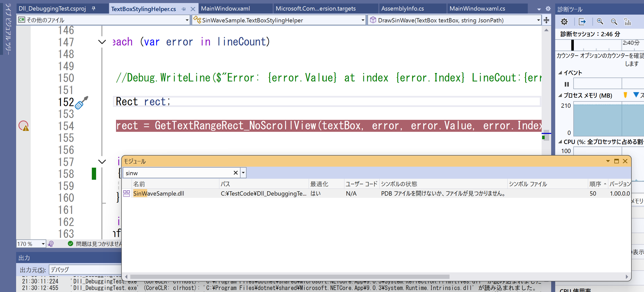
Task: Clear the sinw module filter text
Action: coord(235,173)
